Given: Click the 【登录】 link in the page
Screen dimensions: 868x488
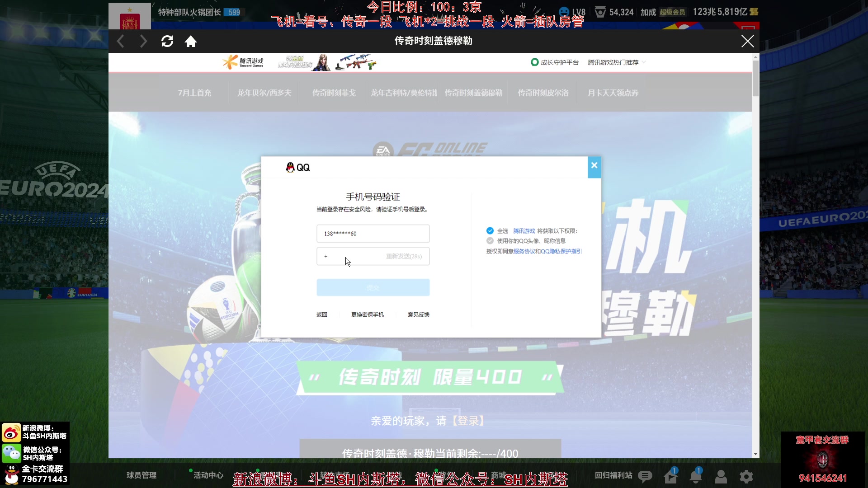Looking at the screenshot, I should [x=468, y=421].
